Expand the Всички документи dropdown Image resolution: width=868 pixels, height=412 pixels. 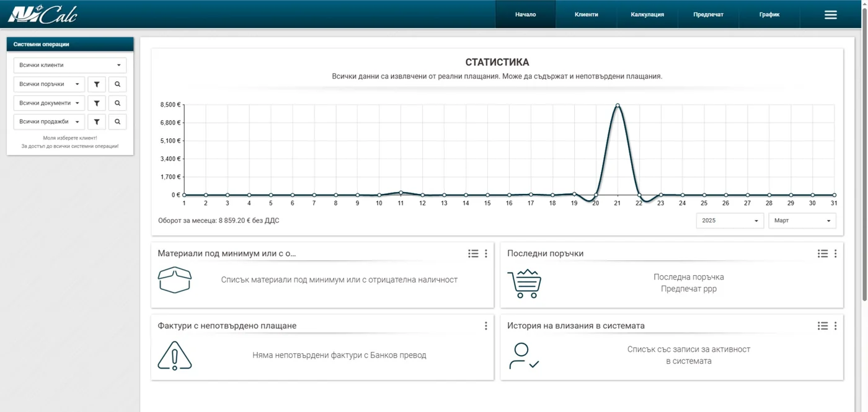coord(49,103)
